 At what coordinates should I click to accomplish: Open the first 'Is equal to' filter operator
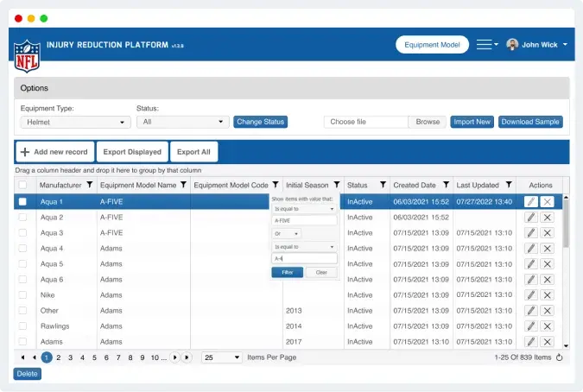tap(304, 209)
